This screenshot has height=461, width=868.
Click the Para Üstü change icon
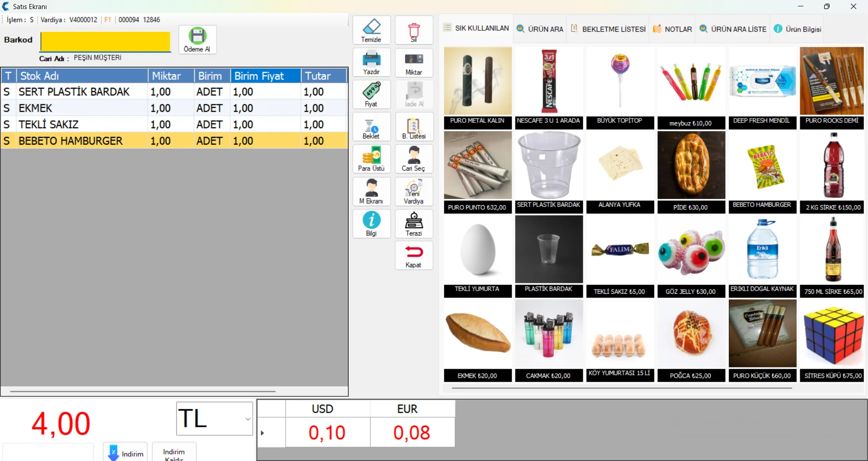[x=371, y=159]
